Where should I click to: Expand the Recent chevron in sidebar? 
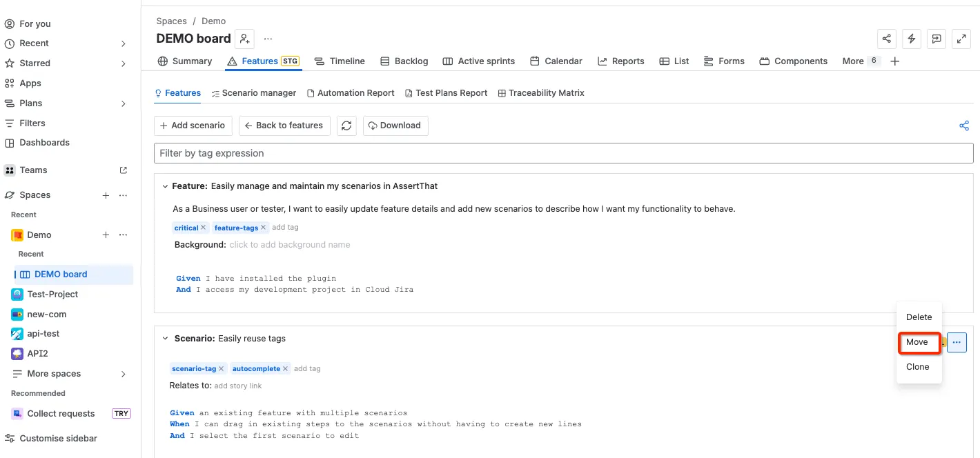coord(124,43)
